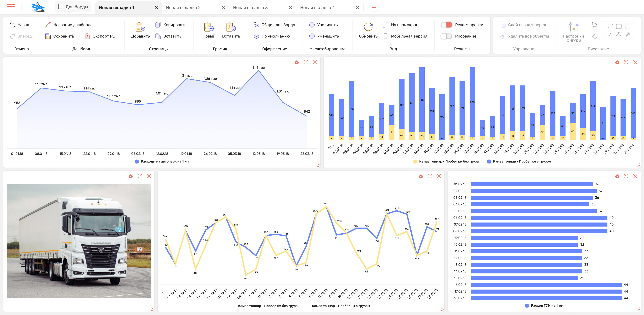Click the Save dashboard icon

48,36
